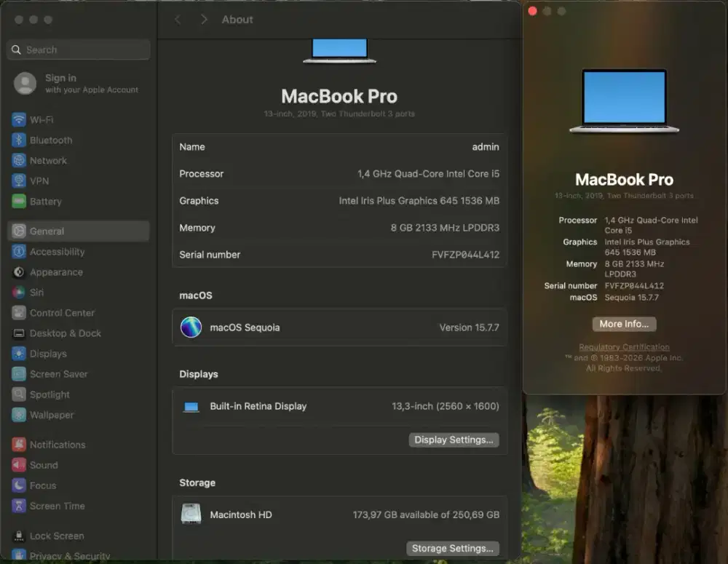Image resolution: width=728 pixels, height=564 pixels.
Task: Go back with the left chevron
Action: [178, 20]
